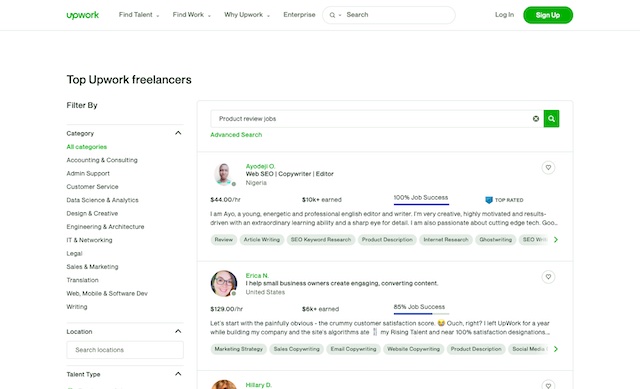The height and width of the screenshot is (389, 640).
Task: Open the Find Work dropdown menu
Action: pyautogui.click(x=191, y=15)
